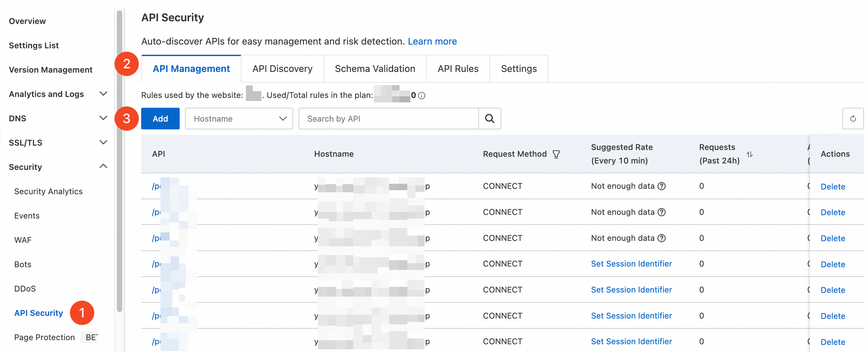Open the Hostname dropdown
The width and height of the screenshot is (868, 352).
pyautogui.click(x=239, y=119)
